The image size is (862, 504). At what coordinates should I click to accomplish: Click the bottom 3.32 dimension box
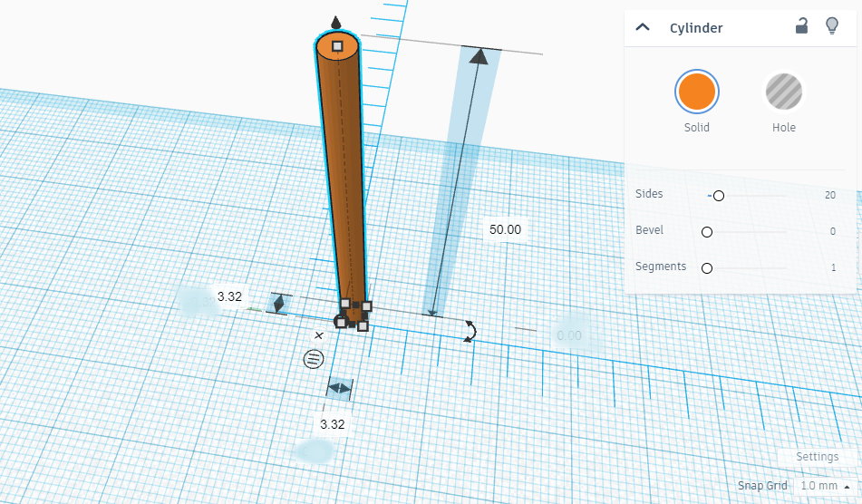point(333,424)
